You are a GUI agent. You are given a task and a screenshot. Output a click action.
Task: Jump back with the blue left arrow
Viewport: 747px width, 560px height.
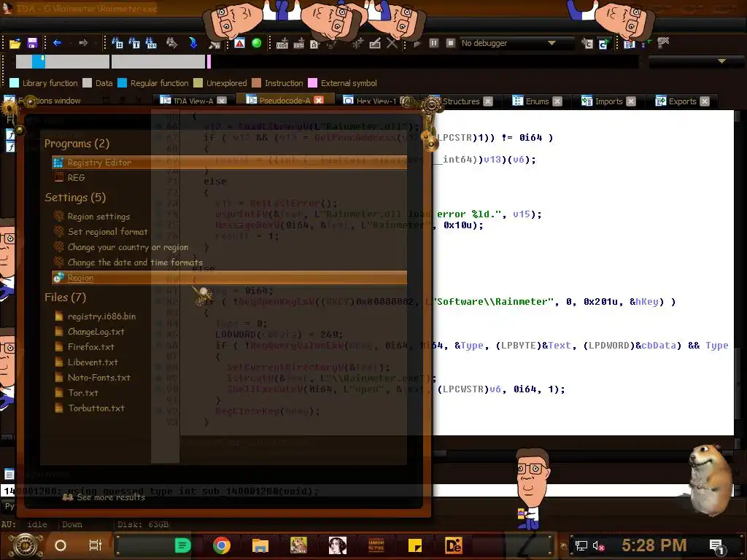click(57, 43)
